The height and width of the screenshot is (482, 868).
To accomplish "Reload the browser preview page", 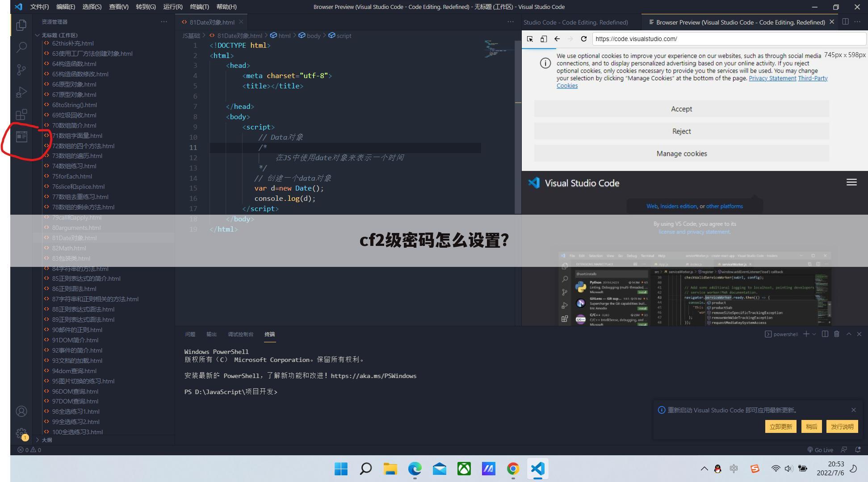I will [583, 39].
